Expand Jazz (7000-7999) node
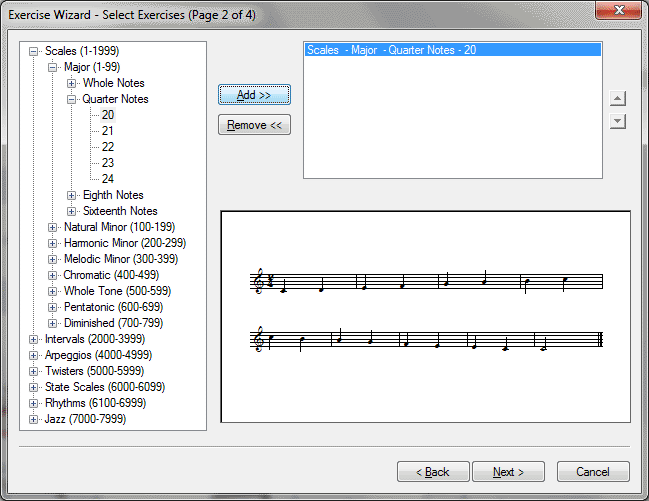The image size is (649, 501). tap(34, 419)
